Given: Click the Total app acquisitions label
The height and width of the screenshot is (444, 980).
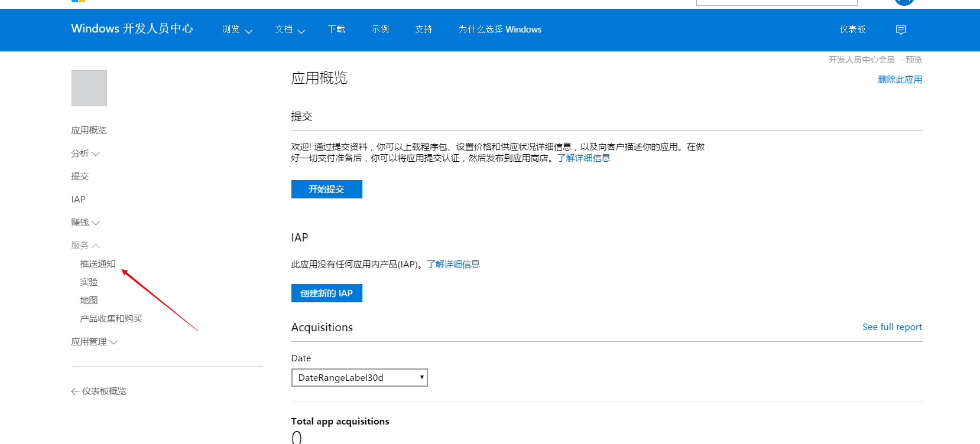Looking at the screenshot, I should pyautogui.click(x=340, y=422).
